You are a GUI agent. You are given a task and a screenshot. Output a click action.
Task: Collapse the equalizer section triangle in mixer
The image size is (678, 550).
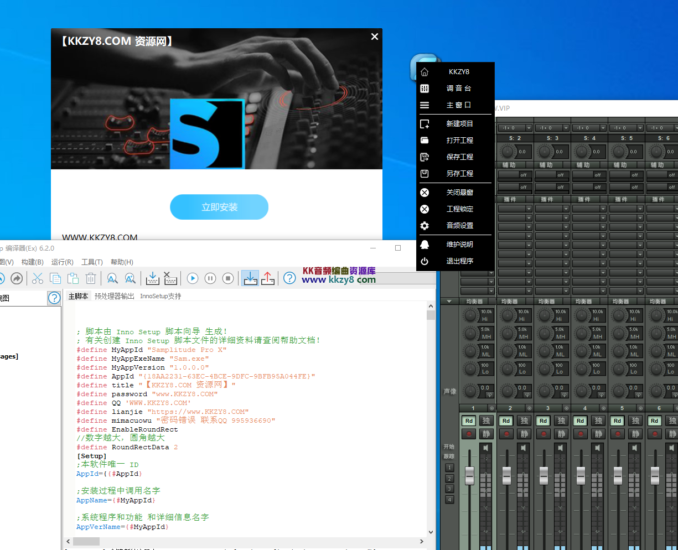tap(449, 301)
